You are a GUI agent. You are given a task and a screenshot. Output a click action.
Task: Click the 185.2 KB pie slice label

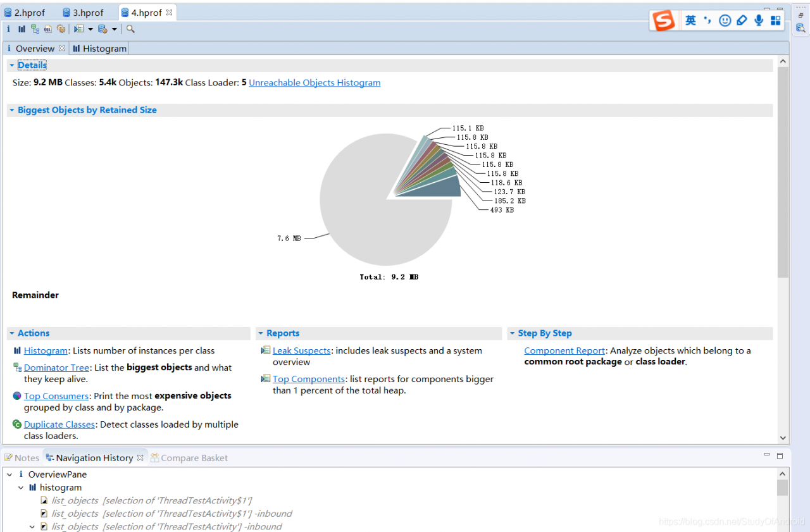pyautogui.click(x=509, y=201)
